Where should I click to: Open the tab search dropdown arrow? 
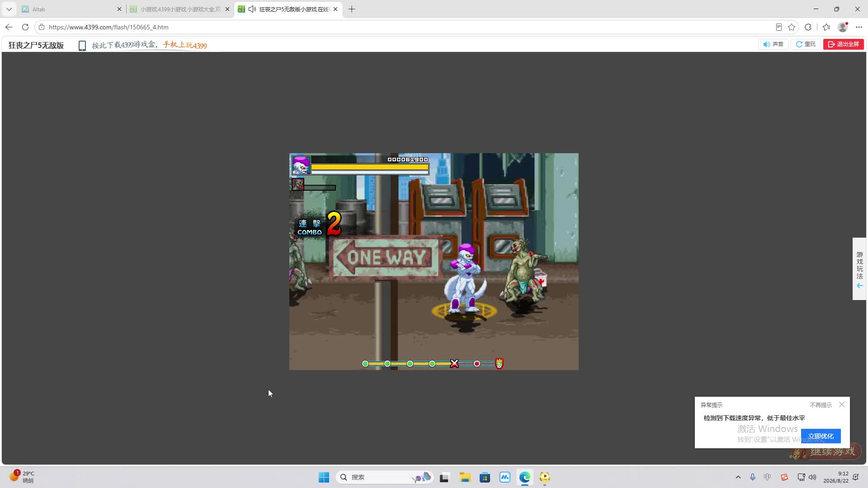9,9
